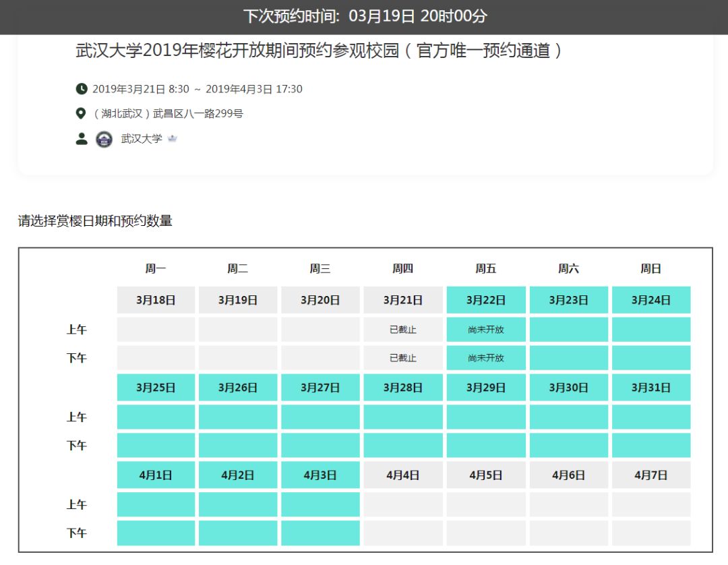The image size is (728, 565).
Task: Click the disabled 3月19日 date header
Action: pyautogui.click(x=238, y=300)
